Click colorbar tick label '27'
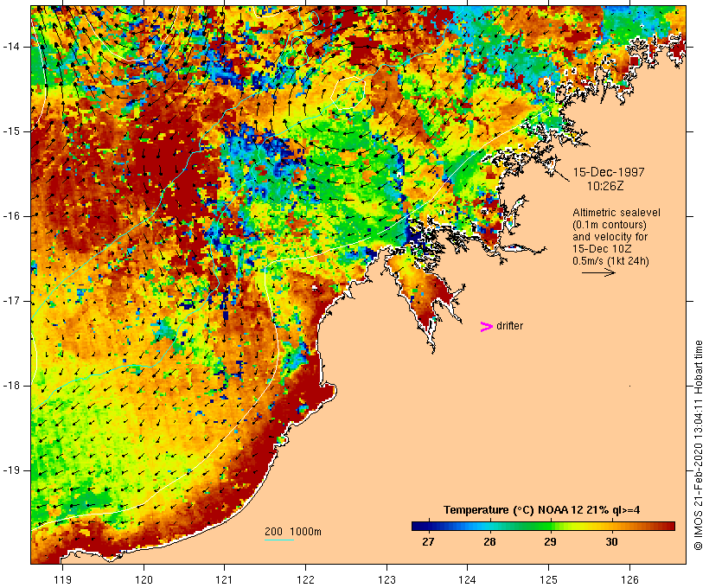This screenshot has width=709, height=588. (428, 542)
